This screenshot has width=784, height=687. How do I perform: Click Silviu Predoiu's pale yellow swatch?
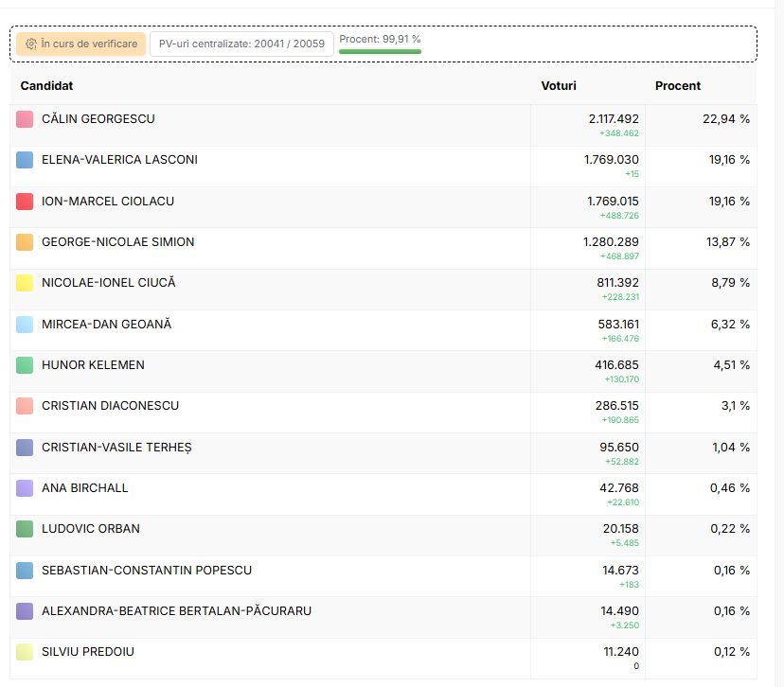[x=25, y=652]
